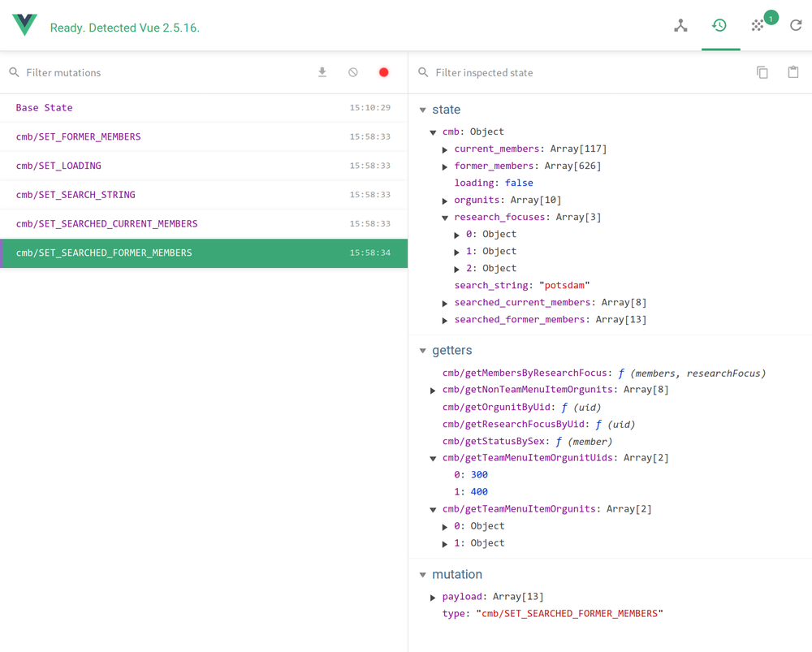The height and width of the screenshot is (652, 812).
Task: Click the import state clipboard icon
Action: click(x=793, y=72)
